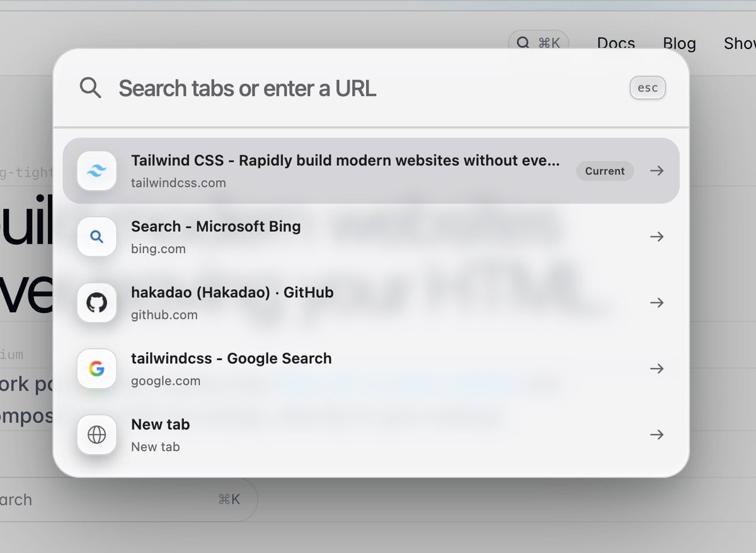Click the google.com URL text
This screenshot has width=756, height=553.
166,381
